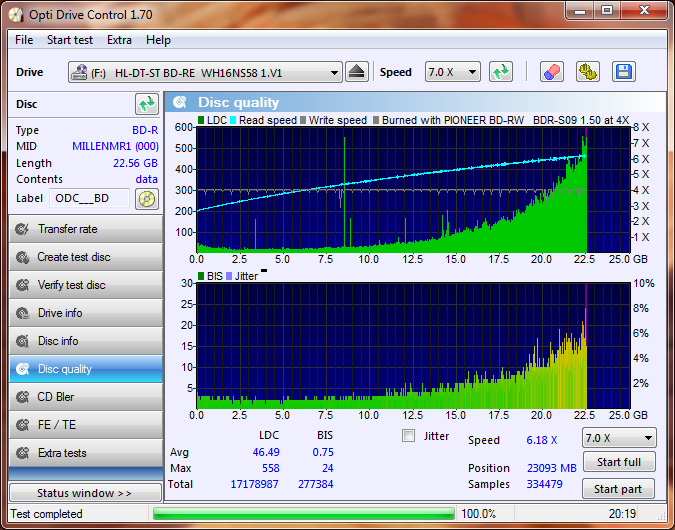Open the Extra menu
Image resolution: width=675 pixels, height=530 pixels.
pyautogui.click(x=119, y=40)
